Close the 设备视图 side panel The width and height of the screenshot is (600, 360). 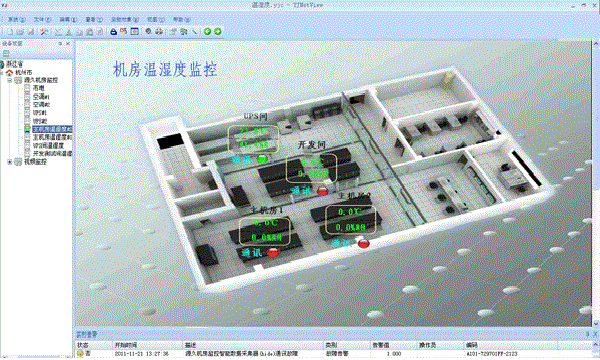click(68, 44)
